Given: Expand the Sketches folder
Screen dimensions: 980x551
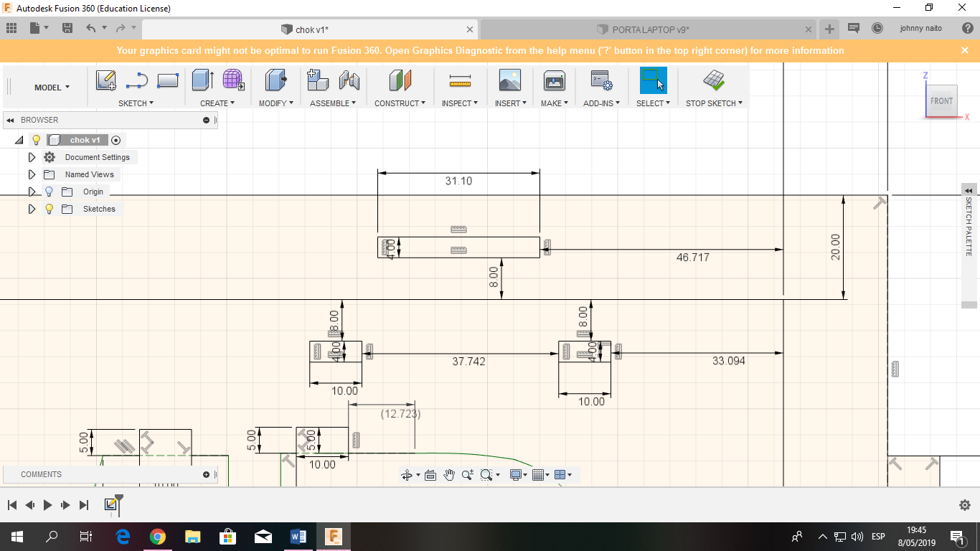Looking at the screenshot, I should [32, 209].
